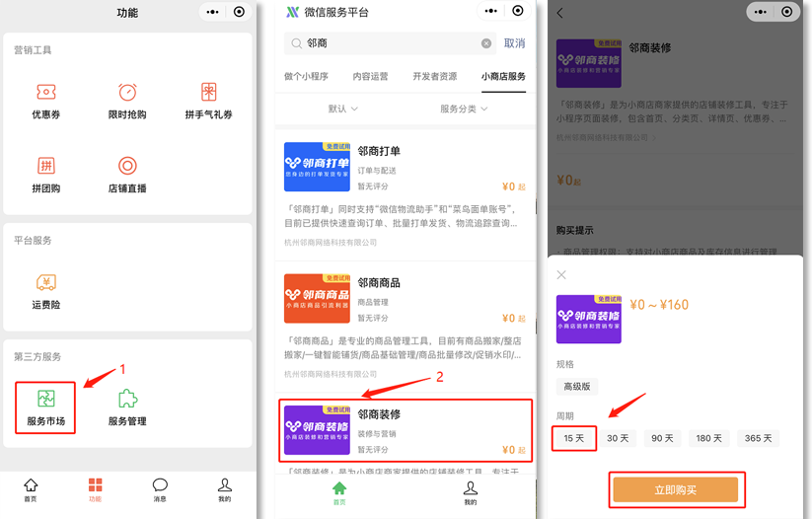Tap the blue 邻商打单 thumbnail

[x=317, y=167]
